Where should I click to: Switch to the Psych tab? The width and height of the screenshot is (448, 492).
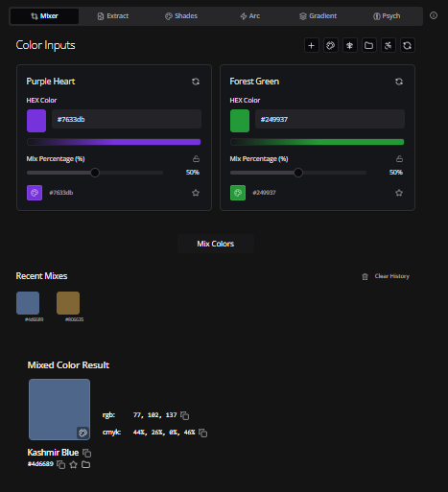[387, 16]
